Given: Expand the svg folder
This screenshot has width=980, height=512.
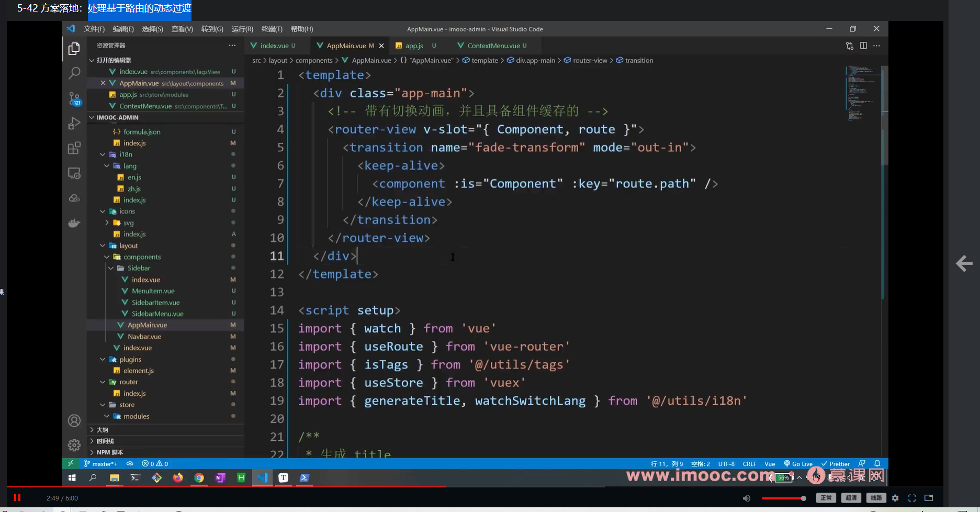Looking at the screenshot, I should [107, 222].
